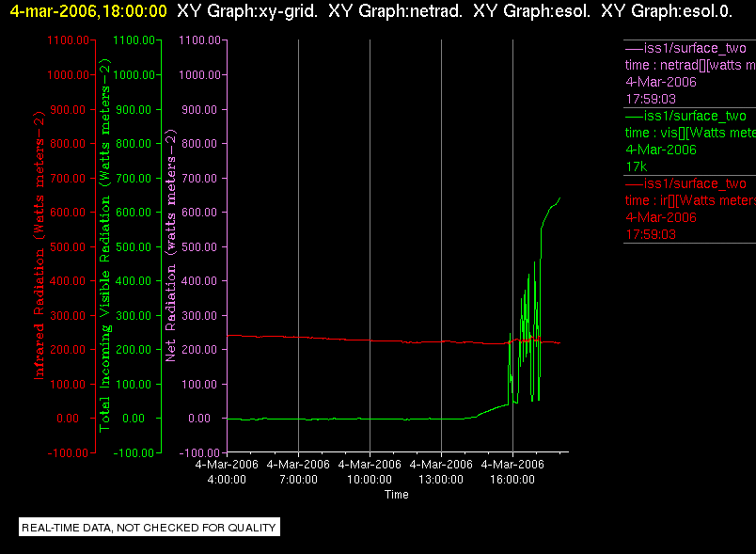Click the vis legend entry reading 17k
Viewport: 756px width, 554px height.
pos(637,166)
